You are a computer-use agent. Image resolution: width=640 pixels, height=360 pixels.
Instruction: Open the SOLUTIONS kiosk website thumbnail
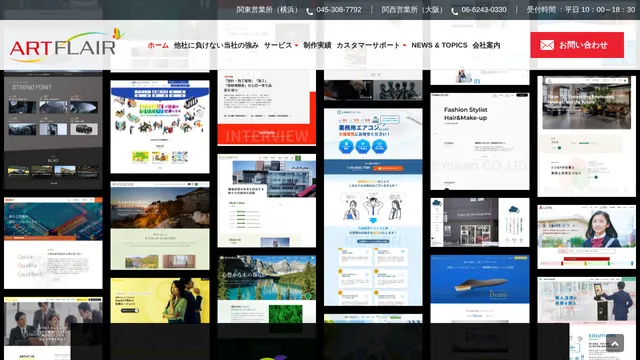point(587,318)
